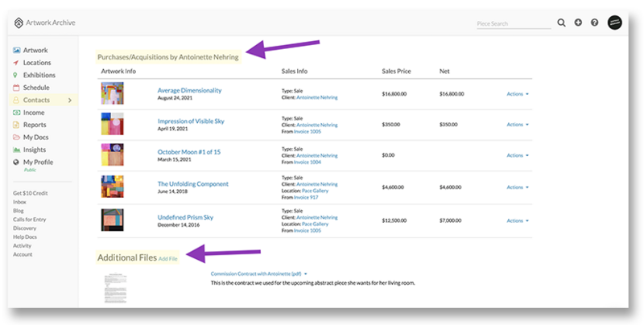Click the Income money icon in sidebar
Viewport: 644px width, 325px height.
click(x=16, y=113)
